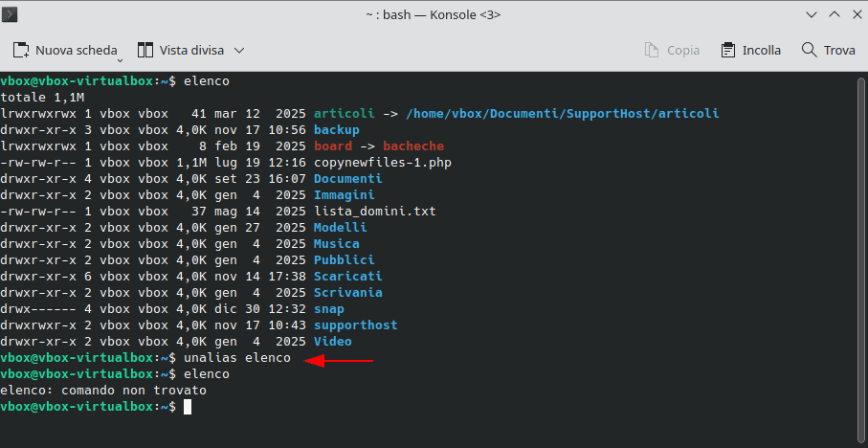Click the Copia icon in toolbar
Screen dimensions: 868x448
tap(653, 50)
